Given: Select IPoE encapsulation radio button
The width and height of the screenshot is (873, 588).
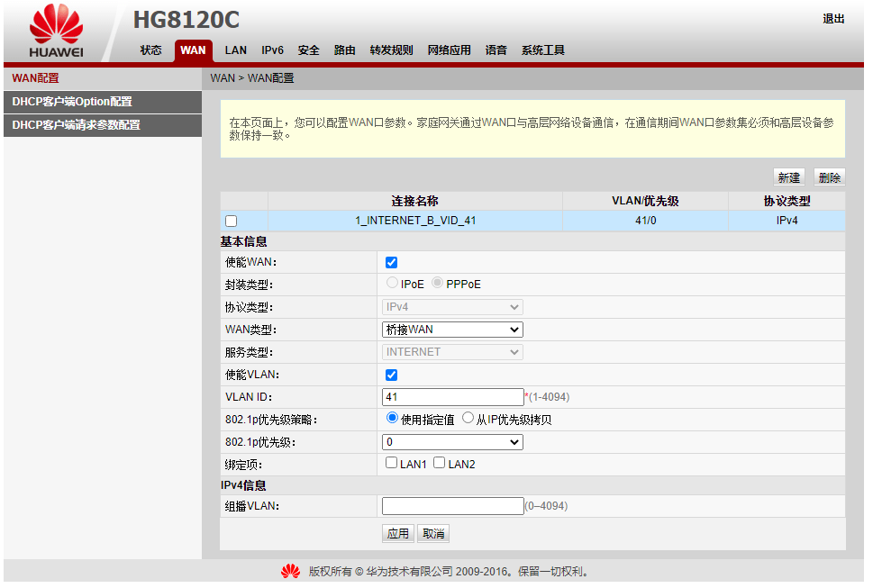Looking at the screenshot, I should click(x=392, y=283).
